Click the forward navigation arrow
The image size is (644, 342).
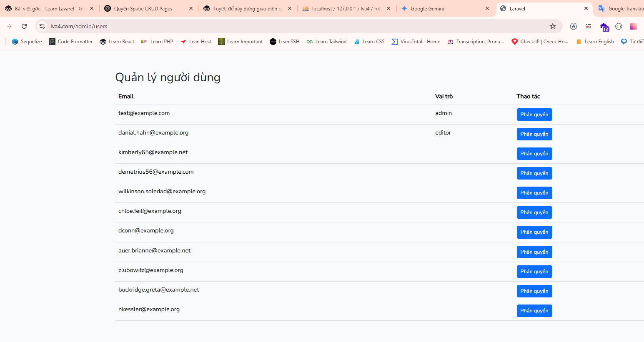coord(9,26)
